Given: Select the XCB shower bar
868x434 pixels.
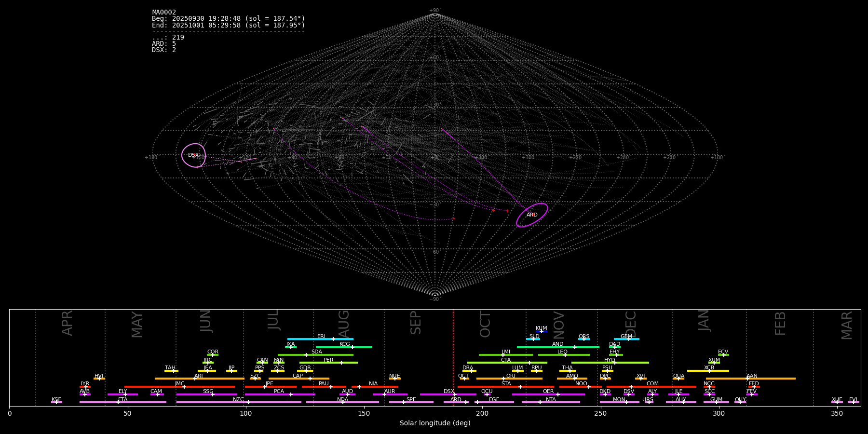Looking at the screenshot, I should 708,371.
